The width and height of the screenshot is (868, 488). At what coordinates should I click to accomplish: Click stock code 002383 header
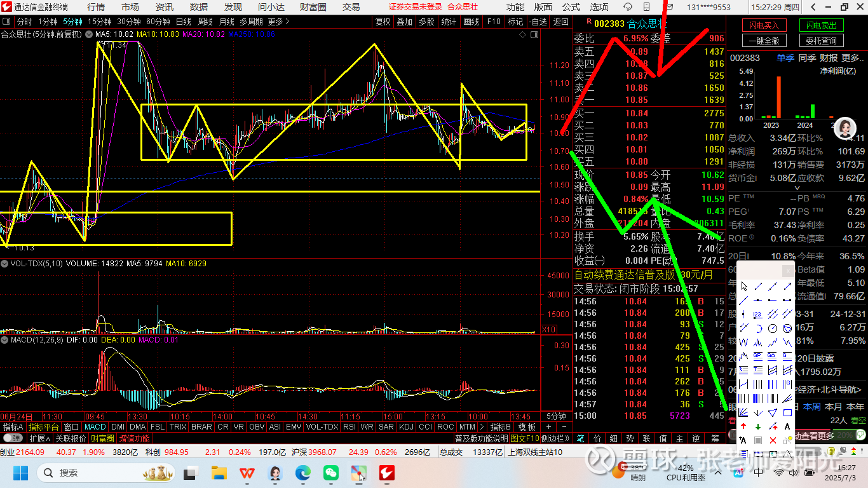pyautogui.click(x=609, y=24)
